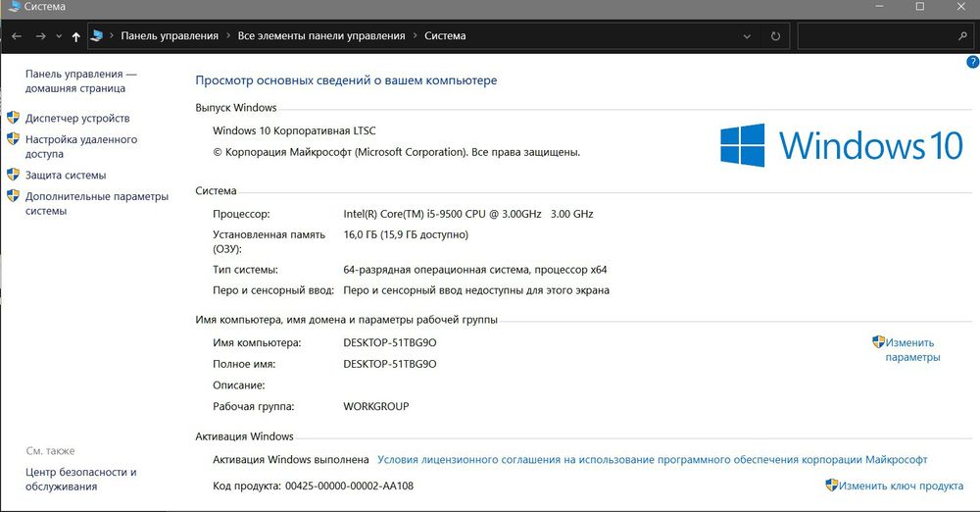This screenshot has height=512, width=980.
Task: Go up one level with up arrow
Action: point(75,36)
